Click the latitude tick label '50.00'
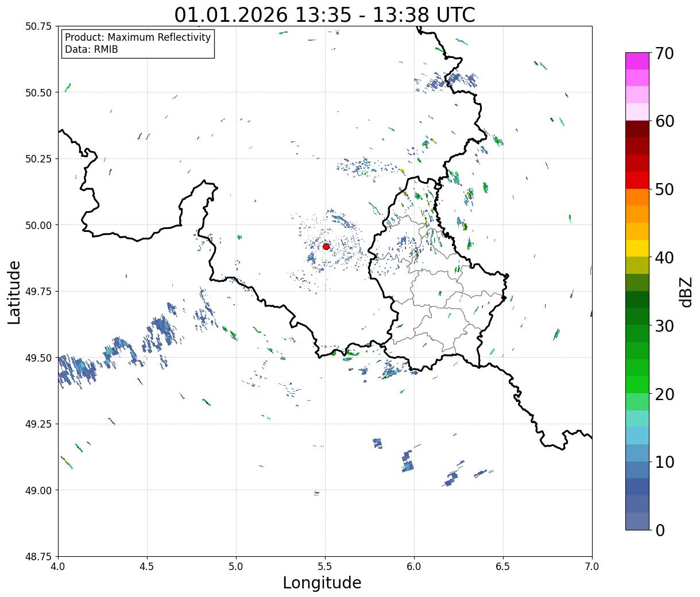The height and width of the screenshot is (597, 700). pyautogui.click(x=39, y=225)
